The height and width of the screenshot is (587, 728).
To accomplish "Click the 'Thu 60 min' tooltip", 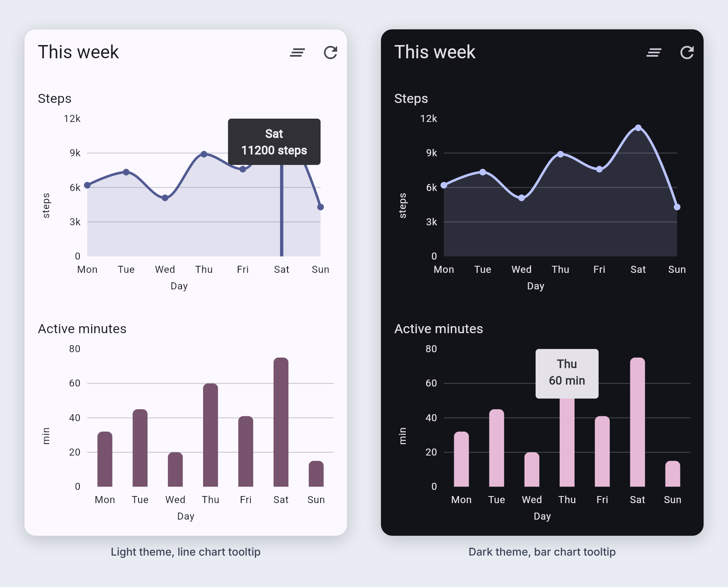I will point(567,374).
